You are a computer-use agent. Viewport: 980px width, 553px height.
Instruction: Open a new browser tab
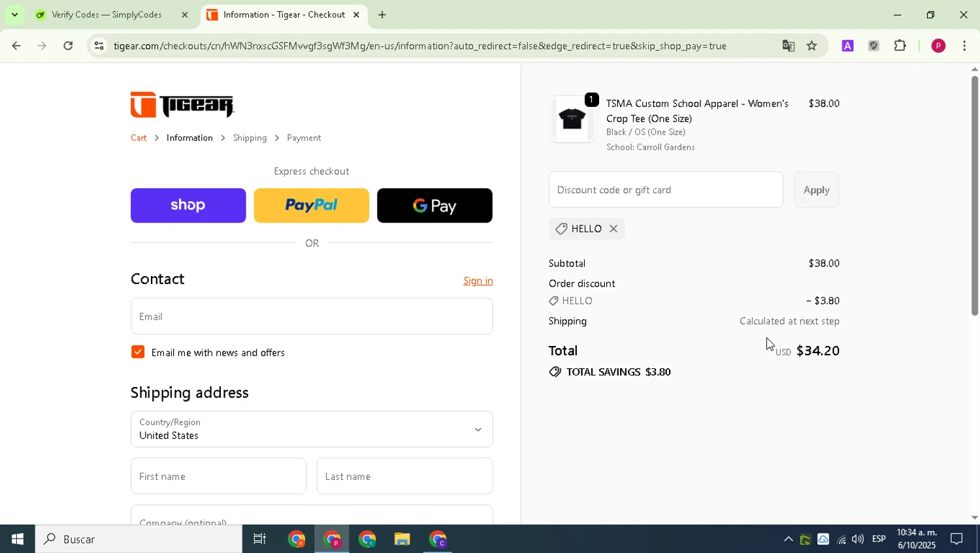(x=382, y=14)
